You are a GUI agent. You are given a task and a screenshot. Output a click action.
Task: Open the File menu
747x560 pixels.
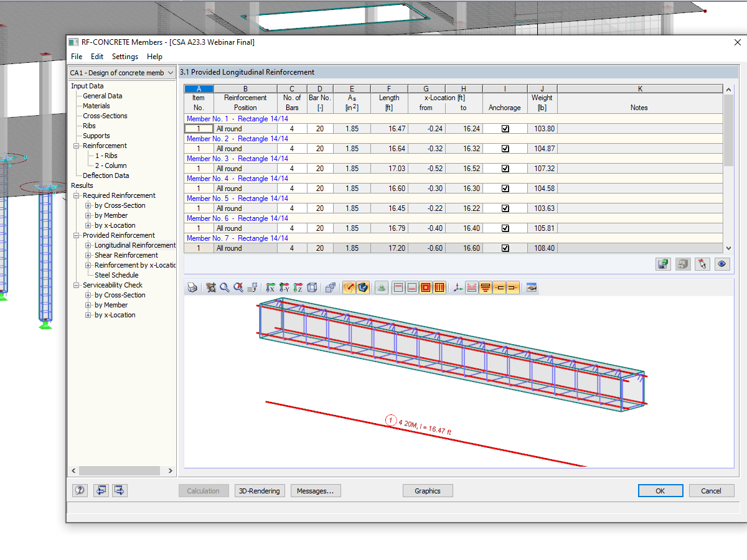(x=77, y=57)
